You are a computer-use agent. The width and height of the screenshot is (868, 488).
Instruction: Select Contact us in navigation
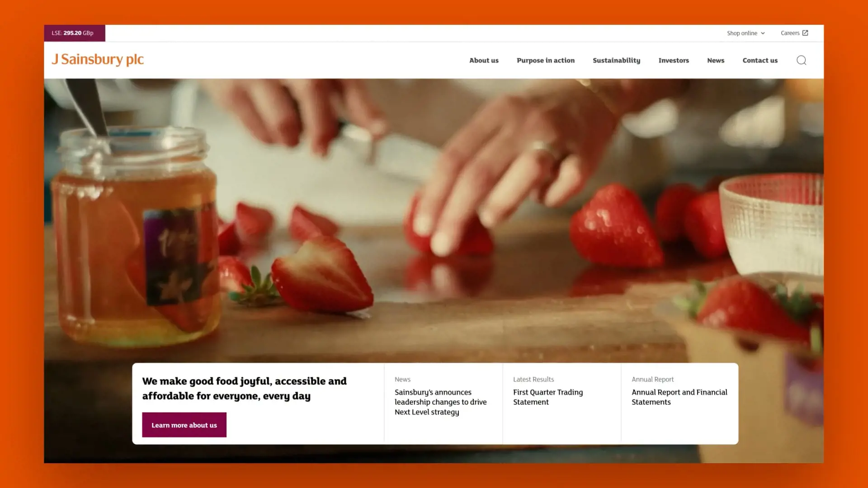[760, 60]
